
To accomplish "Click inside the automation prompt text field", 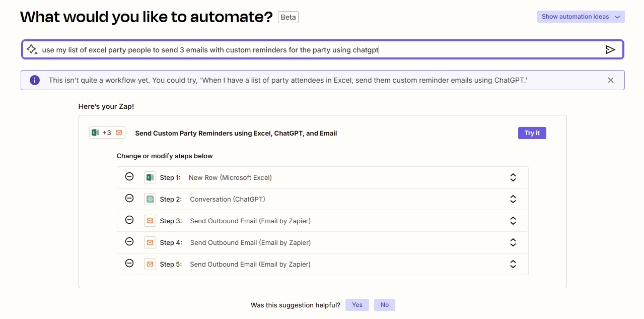I will tap(322, 50).
